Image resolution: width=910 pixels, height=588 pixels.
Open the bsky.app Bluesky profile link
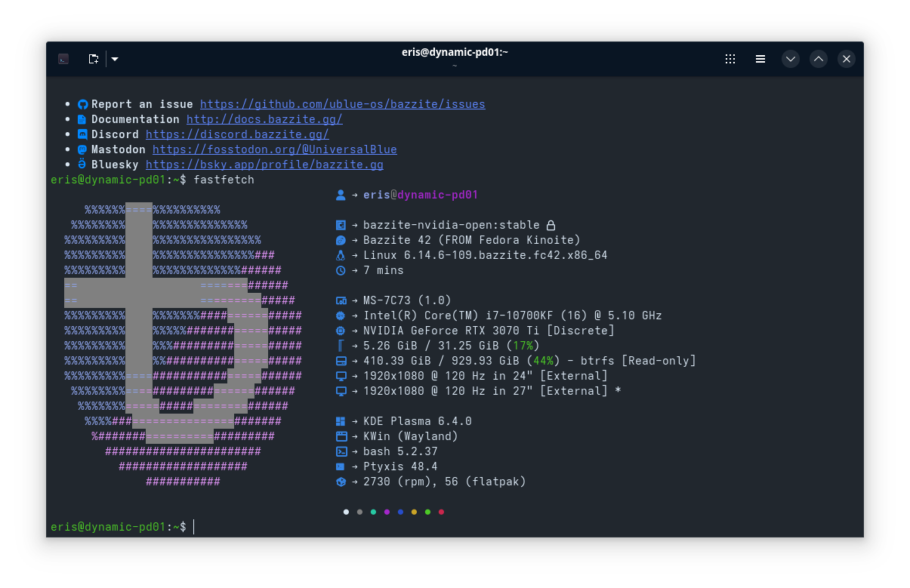pyautogui.click(x=264, y=165)
